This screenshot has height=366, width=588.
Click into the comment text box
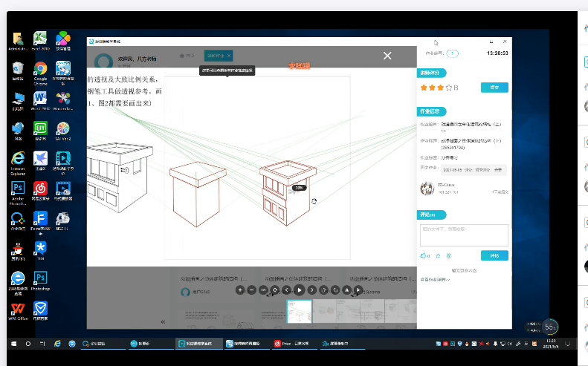tap(464, 235)
